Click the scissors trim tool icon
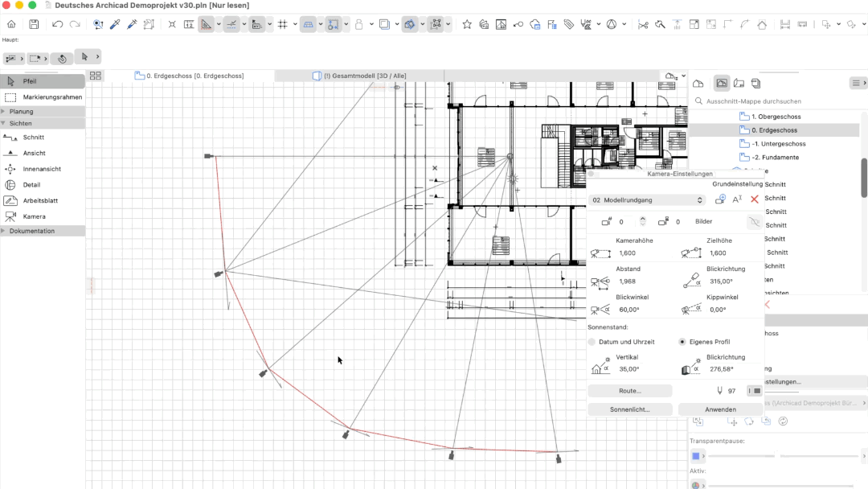Image resolution: width=868 pixels, height=489 pixels. 643,24
